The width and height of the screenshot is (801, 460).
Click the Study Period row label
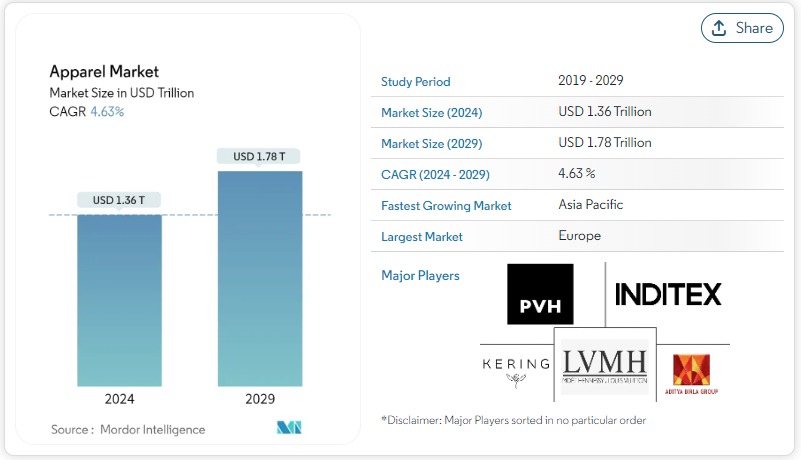click(416, 82)
